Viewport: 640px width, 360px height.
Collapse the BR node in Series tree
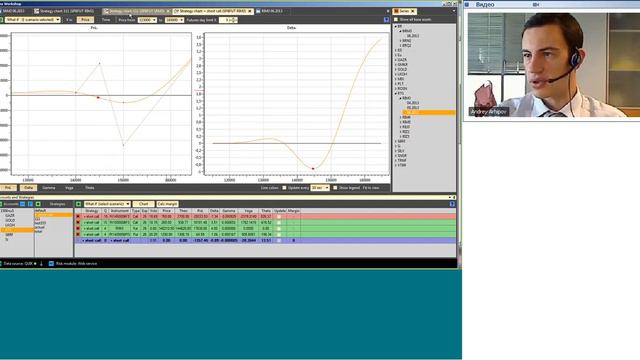pyautogui.click(x=396, y=26)
